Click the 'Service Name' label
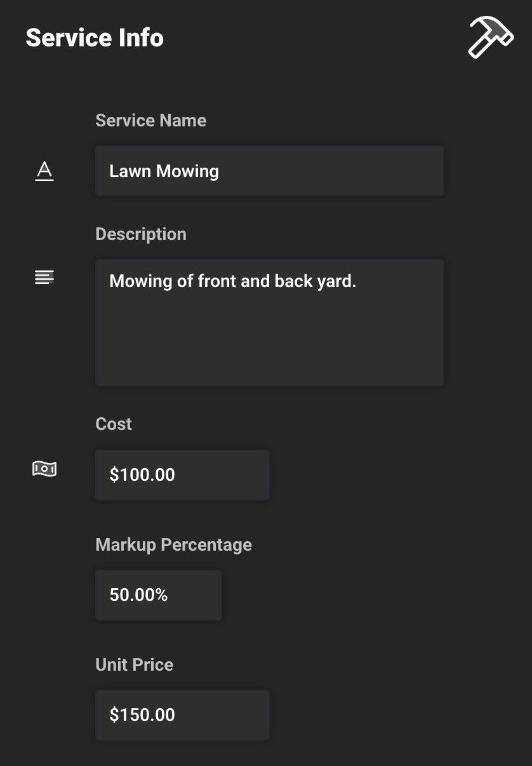Viewport: 532px width, 766px height. (150, 121)
